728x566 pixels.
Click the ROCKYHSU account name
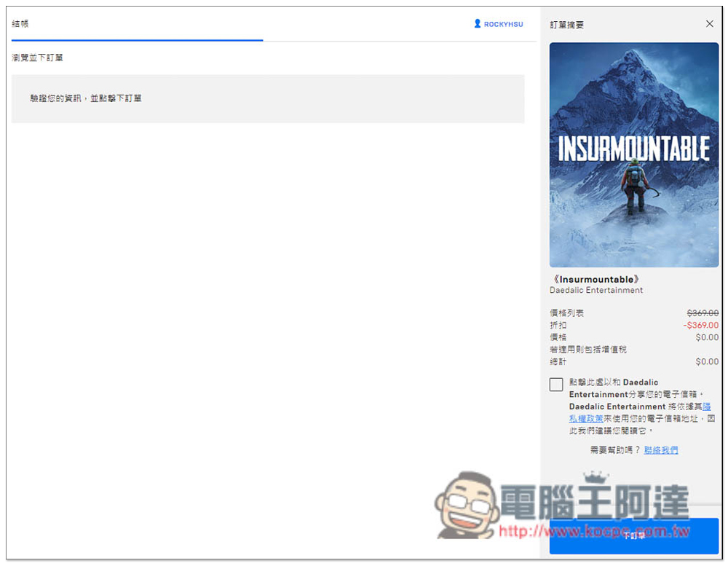pos(503,24)
